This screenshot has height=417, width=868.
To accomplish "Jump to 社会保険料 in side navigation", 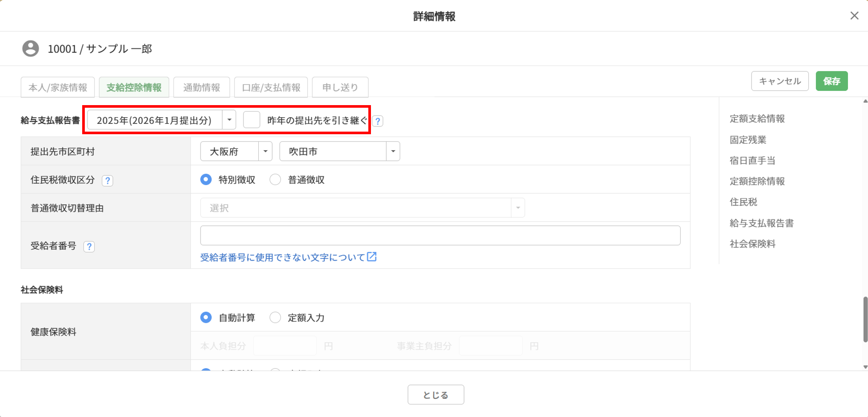I will tap(752, 244).
